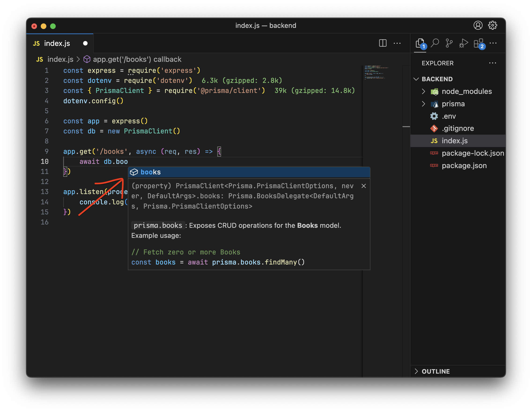Click the Accounts profile icon
532x412 pixels.
478,25
